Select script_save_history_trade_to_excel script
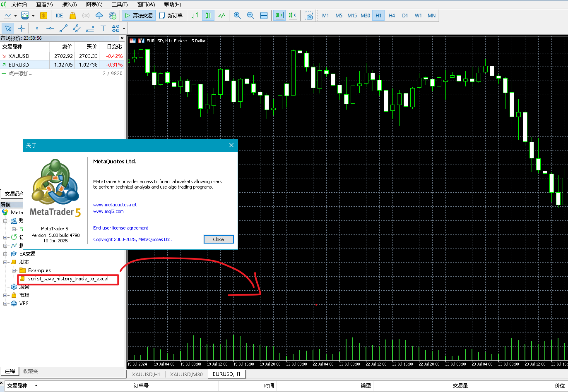Image resolution: width=568 pixels, height=392 pixels. 68,279
